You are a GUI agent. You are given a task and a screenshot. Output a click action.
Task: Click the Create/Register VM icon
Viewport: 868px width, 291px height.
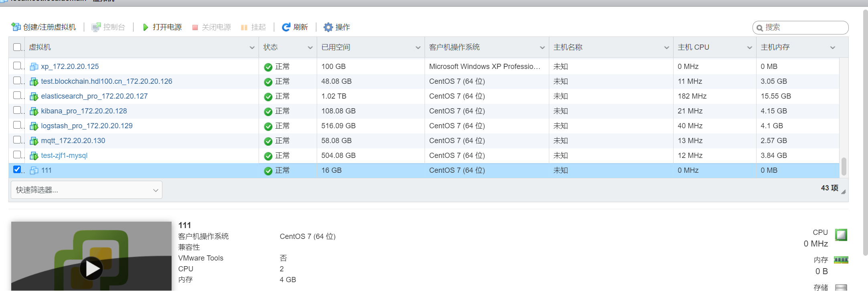click(x=16, y=27)
